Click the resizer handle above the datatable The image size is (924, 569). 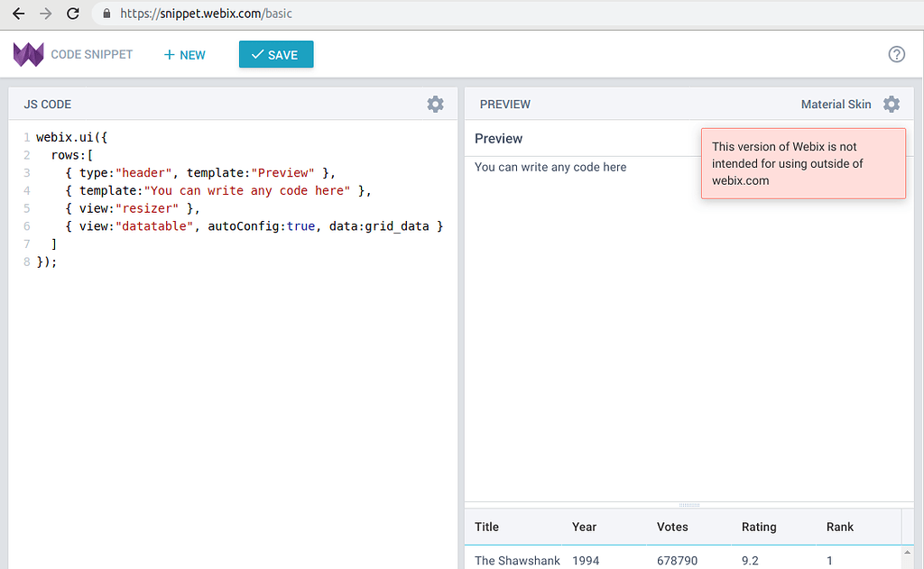pos(688,505)
